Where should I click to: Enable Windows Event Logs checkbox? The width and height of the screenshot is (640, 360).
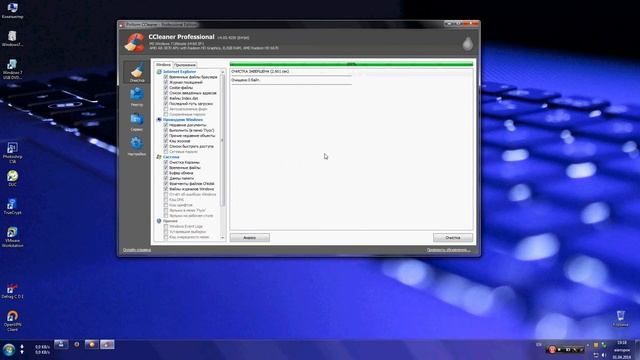[x=166, y=226]
